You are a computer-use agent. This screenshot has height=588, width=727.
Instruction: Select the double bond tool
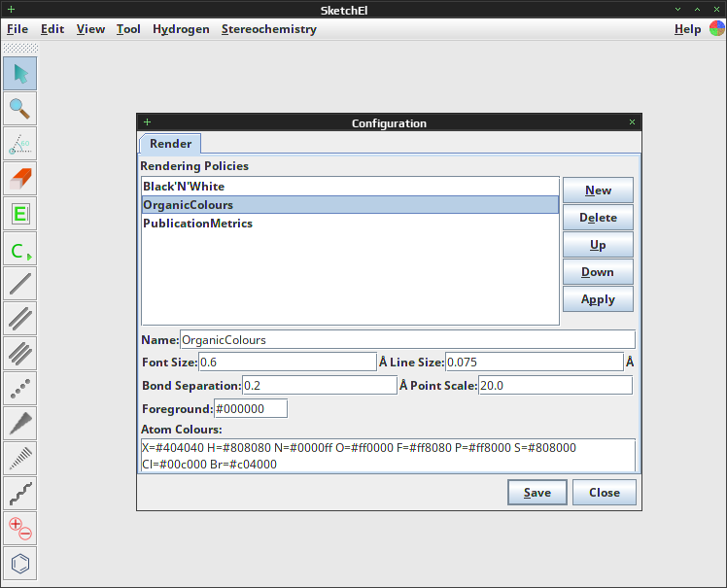click(20, 319)
